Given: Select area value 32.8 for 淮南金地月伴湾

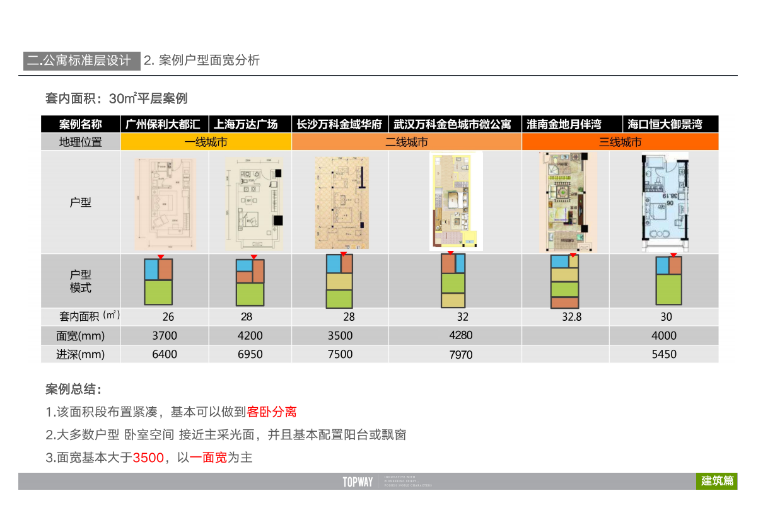Looking at the screenshot, I should [x=572, y=317].
